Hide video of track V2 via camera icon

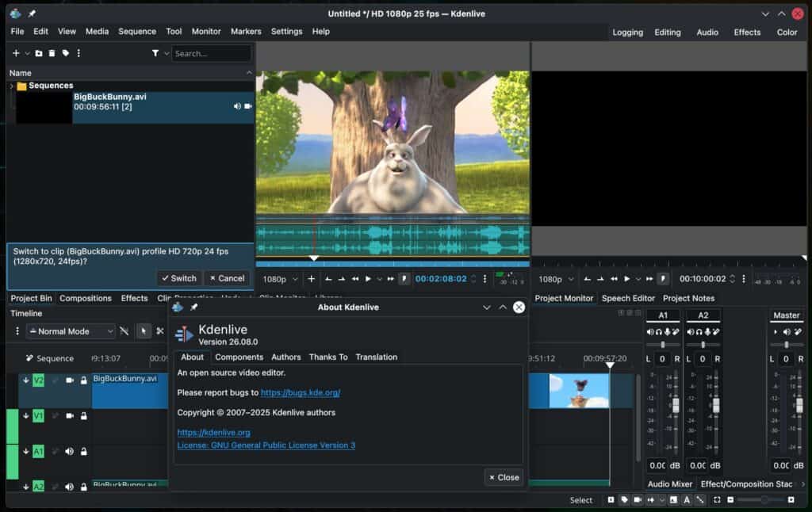[70, 380]
